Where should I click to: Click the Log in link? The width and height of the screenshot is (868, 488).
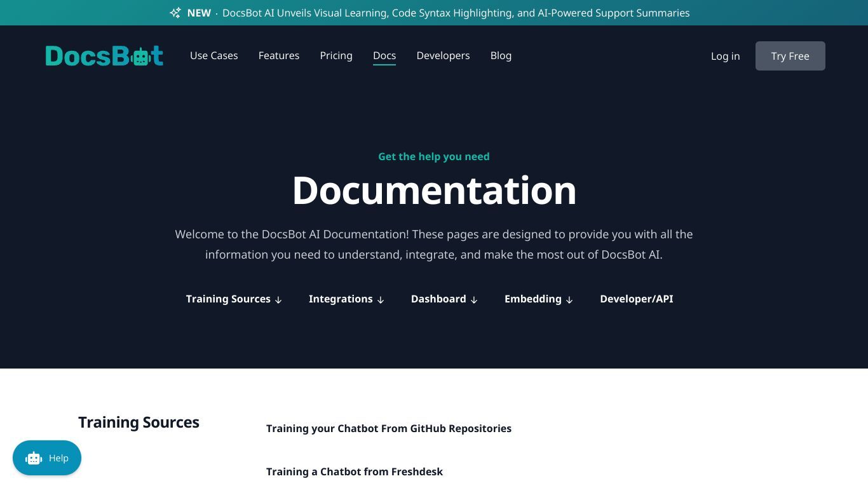click(725, 56)
